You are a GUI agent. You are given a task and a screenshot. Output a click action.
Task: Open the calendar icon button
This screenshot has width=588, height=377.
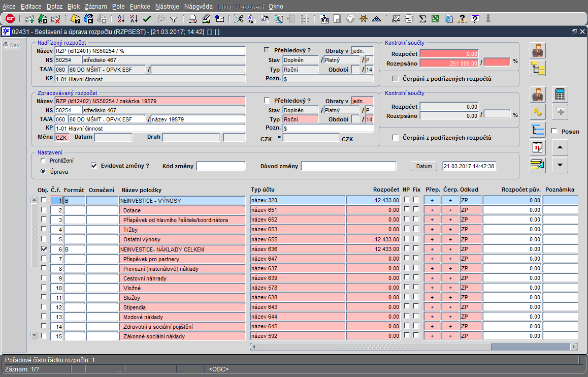click(538, 147)
